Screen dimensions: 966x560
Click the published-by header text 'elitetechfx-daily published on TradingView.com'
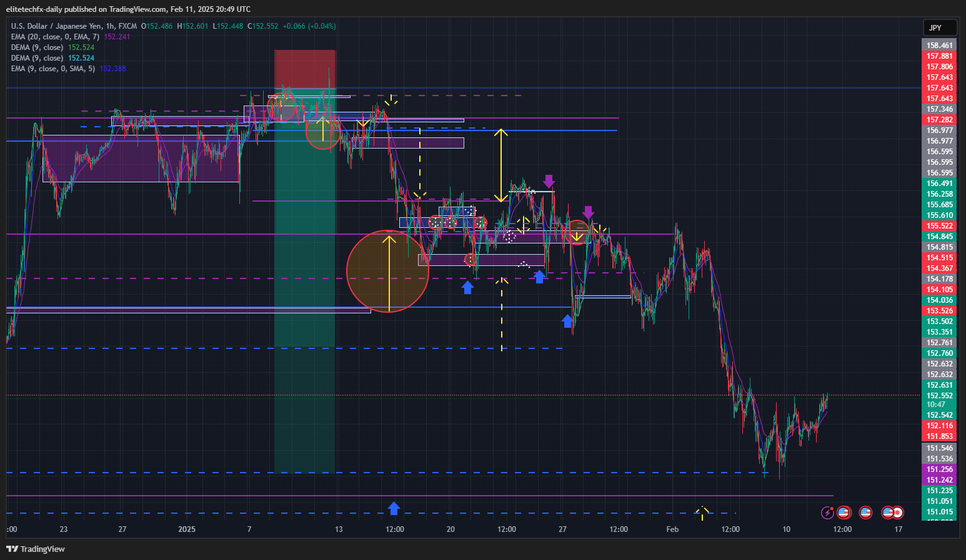[x=86, y=9]
